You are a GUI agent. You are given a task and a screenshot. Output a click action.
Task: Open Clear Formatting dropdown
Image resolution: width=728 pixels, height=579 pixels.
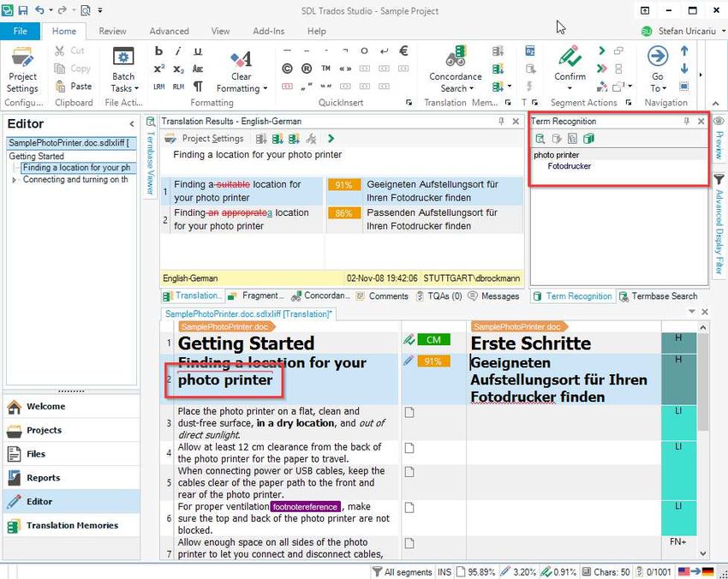[x=242, y=88]
